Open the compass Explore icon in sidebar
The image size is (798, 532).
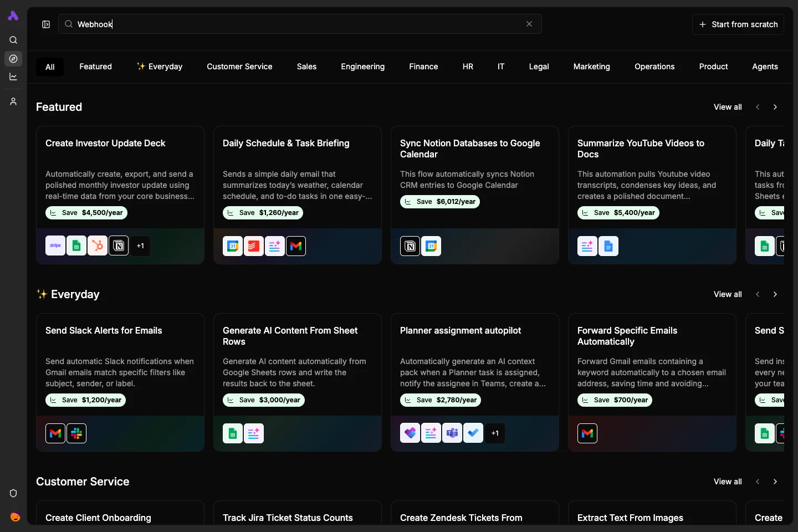pyautogui.click(x=13, y=59)
